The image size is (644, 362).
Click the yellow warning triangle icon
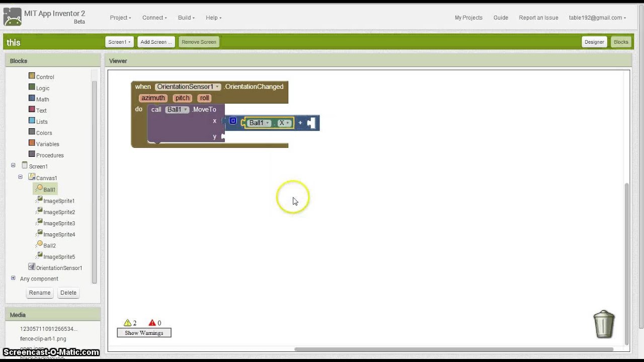127,323
